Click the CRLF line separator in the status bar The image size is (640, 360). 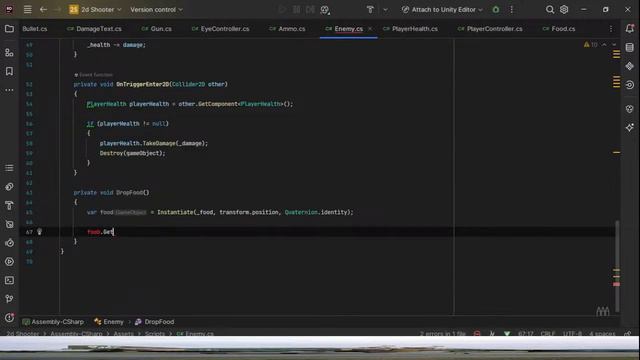pyautogui.click(x=547, y=333)
